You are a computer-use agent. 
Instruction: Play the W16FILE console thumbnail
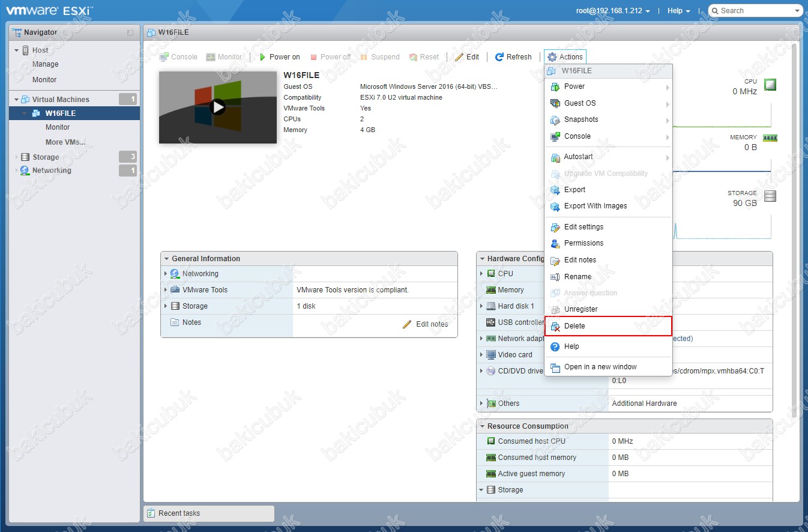[218, 107]
